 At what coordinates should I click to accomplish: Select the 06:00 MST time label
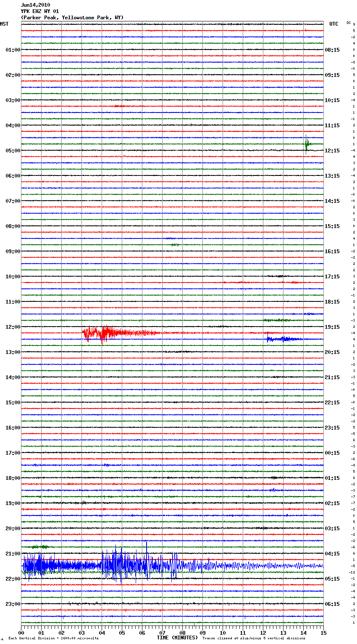click(13, 176)
